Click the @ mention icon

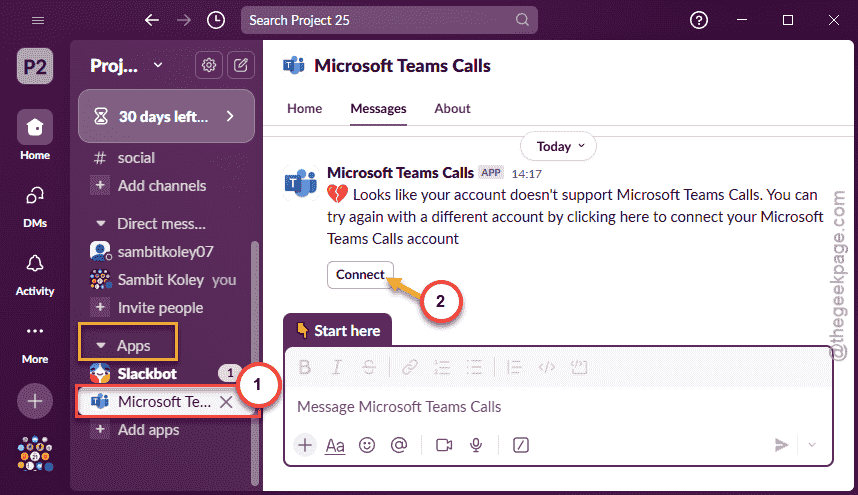pos(399,445)
